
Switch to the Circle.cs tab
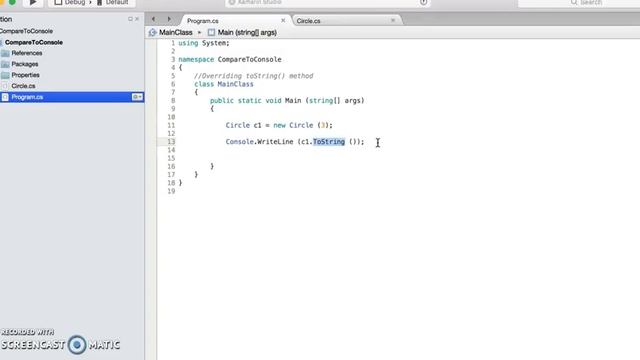309,21
